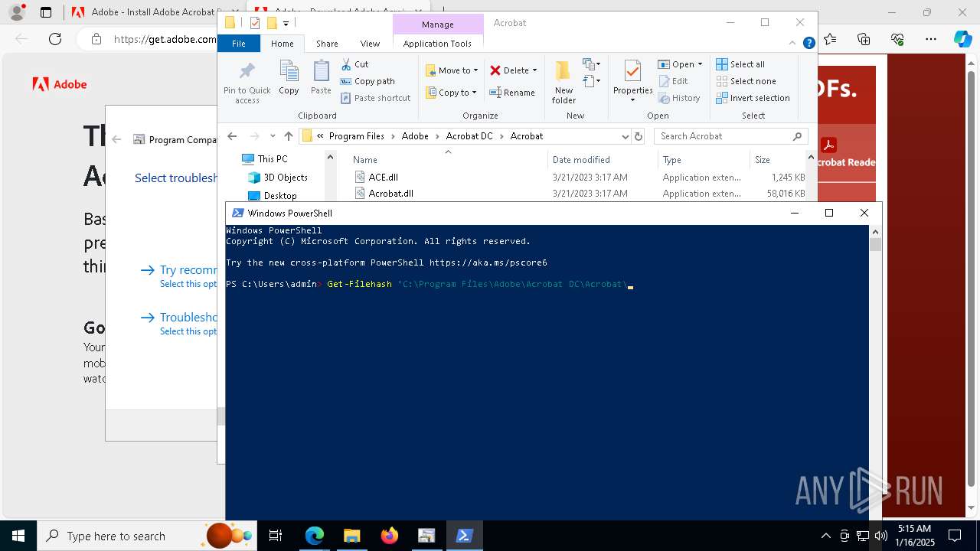Open Task View from taskbar
The height and width of the screenshot is (551, 980).
point(276,536)
